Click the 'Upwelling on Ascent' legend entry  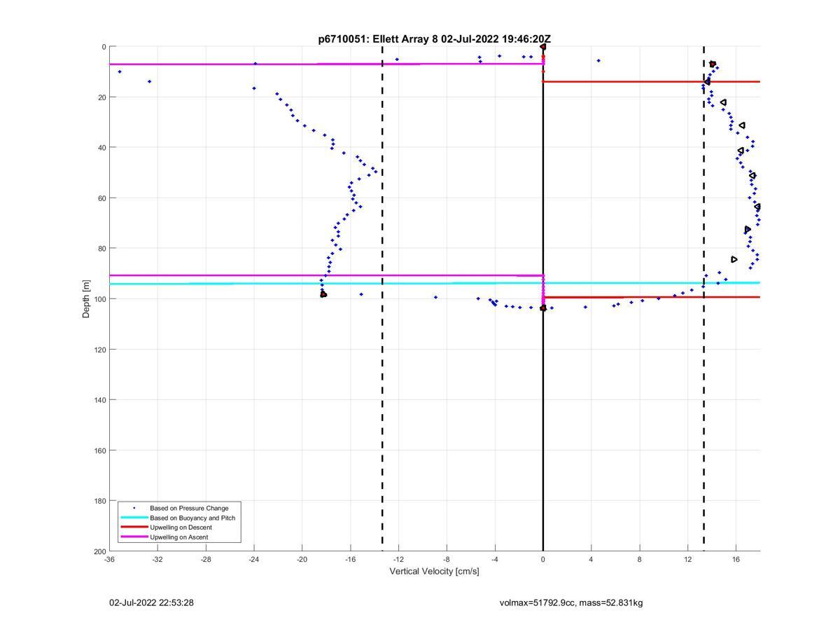(179, 537)
